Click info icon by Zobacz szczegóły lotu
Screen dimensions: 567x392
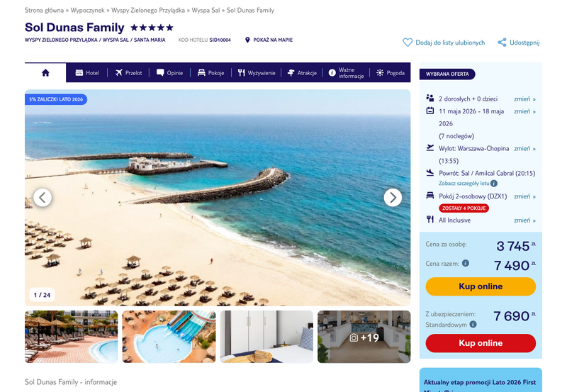click(494, 184)
